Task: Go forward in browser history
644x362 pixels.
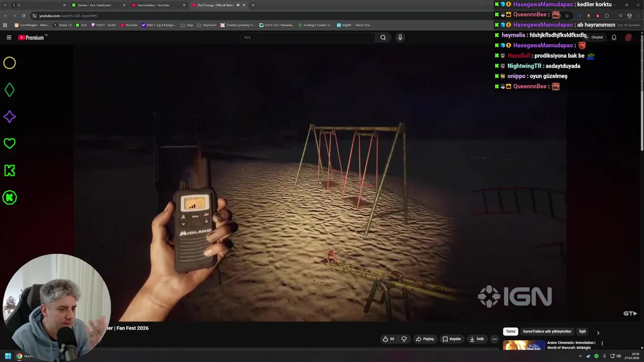Action: coord(14,16)
